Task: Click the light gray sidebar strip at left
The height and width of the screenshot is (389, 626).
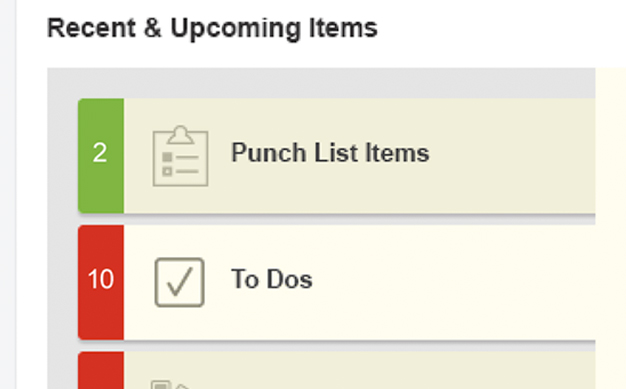Action: pyautogui.click(x=8, y=194)
